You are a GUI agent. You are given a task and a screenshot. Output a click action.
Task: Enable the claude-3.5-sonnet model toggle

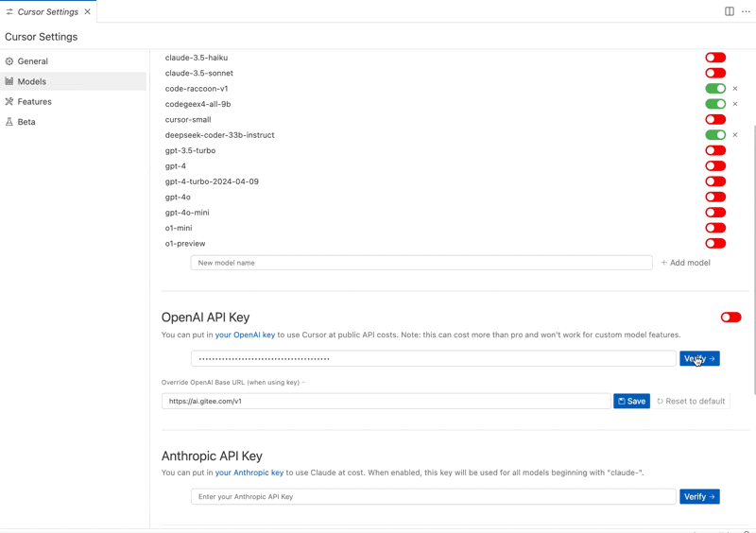click(715, 73)
